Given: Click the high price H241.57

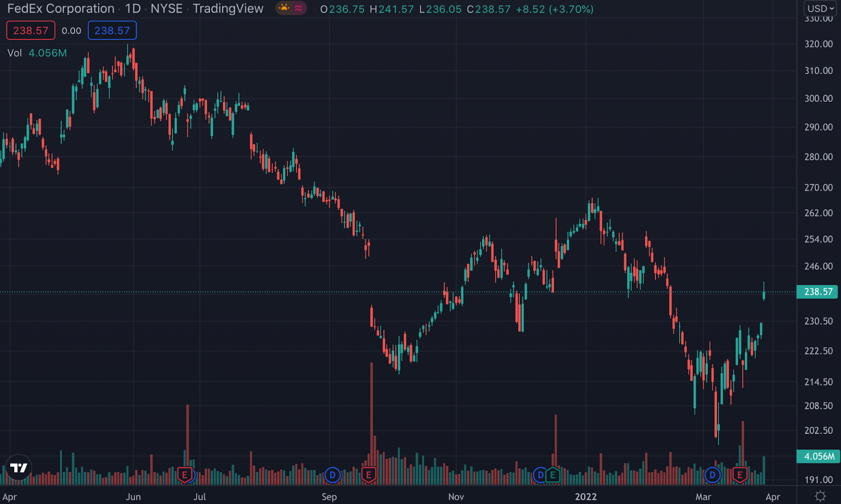Looking at the screenshot, I should point(392,9).
